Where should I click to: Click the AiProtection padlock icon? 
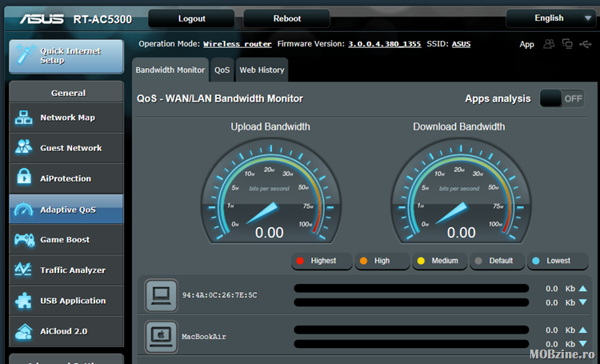pos(24,177)
